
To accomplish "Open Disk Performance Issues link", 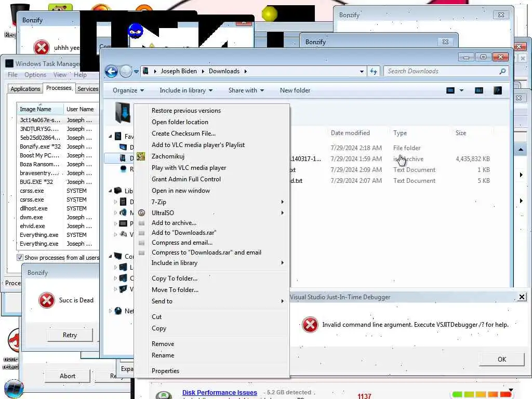I will 220,393.
